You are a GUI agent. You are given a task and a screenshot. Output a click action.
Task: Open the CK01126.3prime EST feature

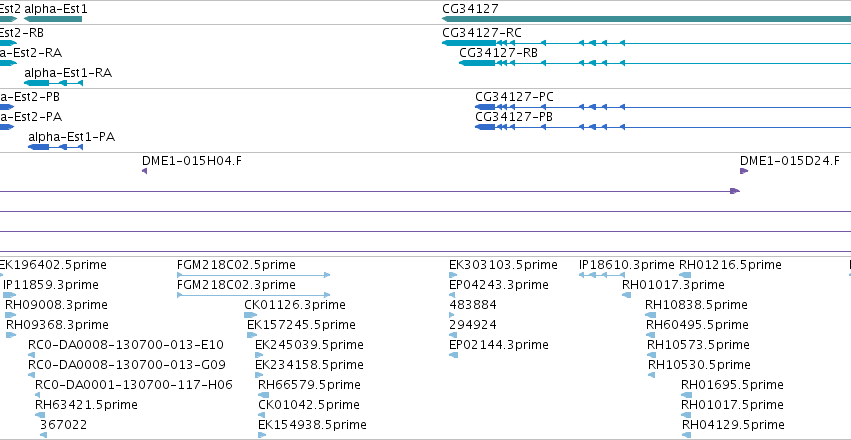[251, 315]
